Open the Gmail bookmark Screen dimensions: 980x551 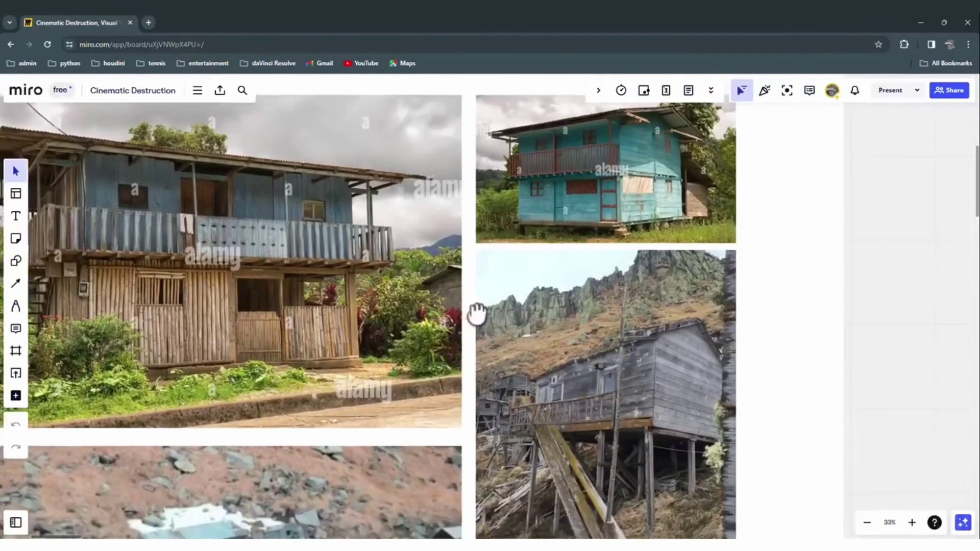320,63
